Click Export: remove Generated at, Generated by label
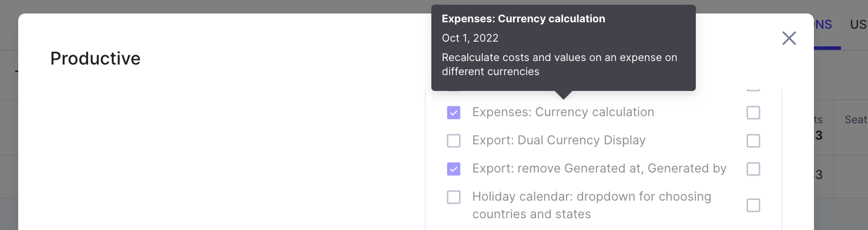 click(599, 168)
